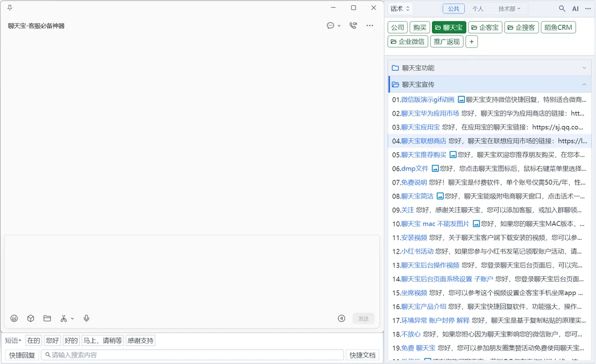596x364 pixels.
Task: Click the image icon in 聊天宝 mac 不能发图片 row
Action: 476,223
